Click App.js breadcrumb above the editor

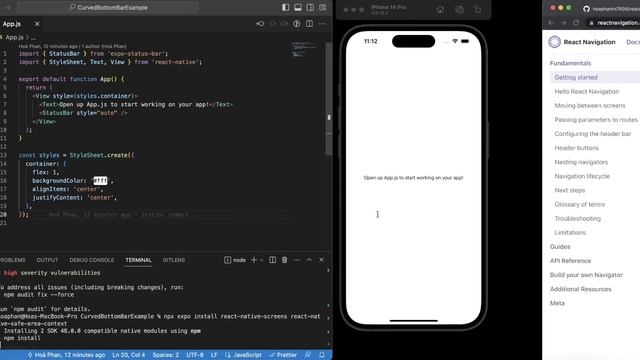click(x=14, y=37)
